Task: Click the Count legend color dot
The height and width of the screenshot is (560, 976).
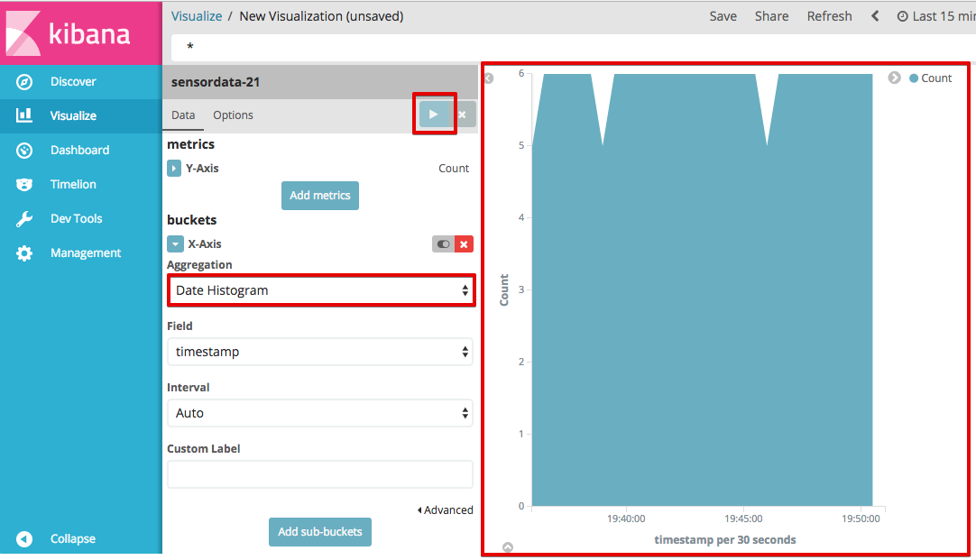Action: pos(914,78)
